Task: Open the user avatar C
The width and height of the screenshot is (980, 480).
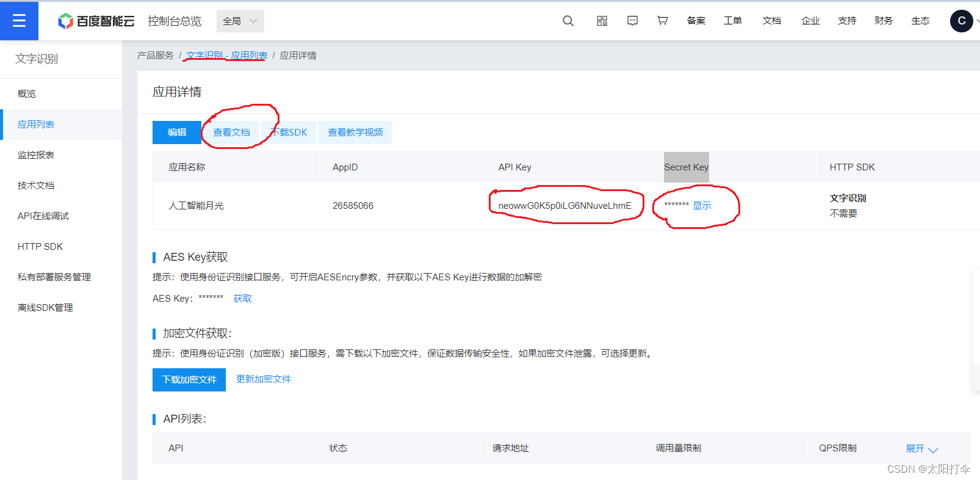Action: (962, 21)
